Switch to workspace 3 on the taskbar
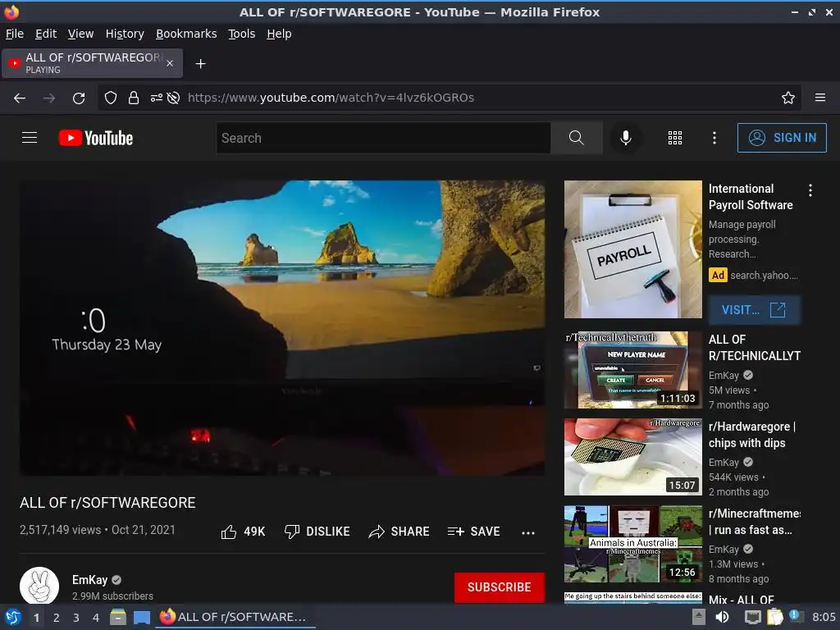 pyautogui.click(x=75, y=617)
